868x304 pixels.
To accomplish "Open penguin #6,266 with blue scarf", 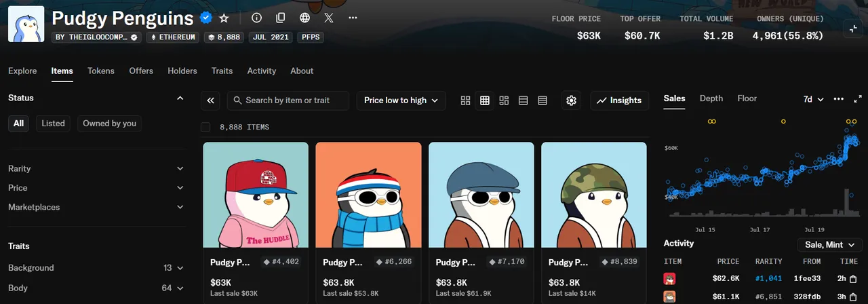I will point(368,223).
